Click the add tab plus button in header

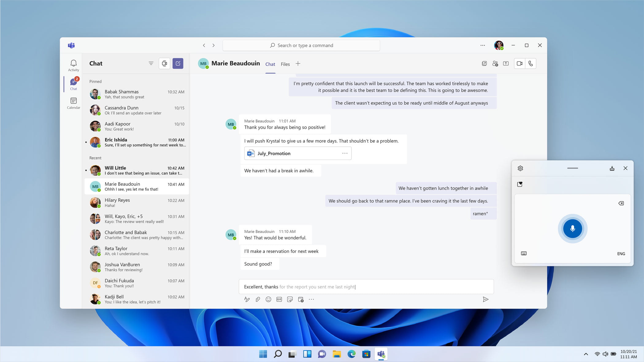(299, 64)
